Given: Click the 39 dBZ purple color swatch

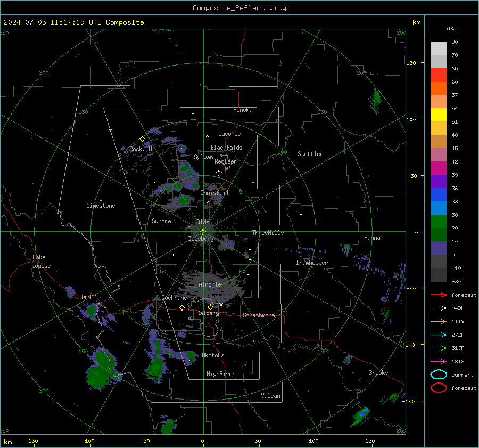Looking at the screenshot, I should [439, 181].
